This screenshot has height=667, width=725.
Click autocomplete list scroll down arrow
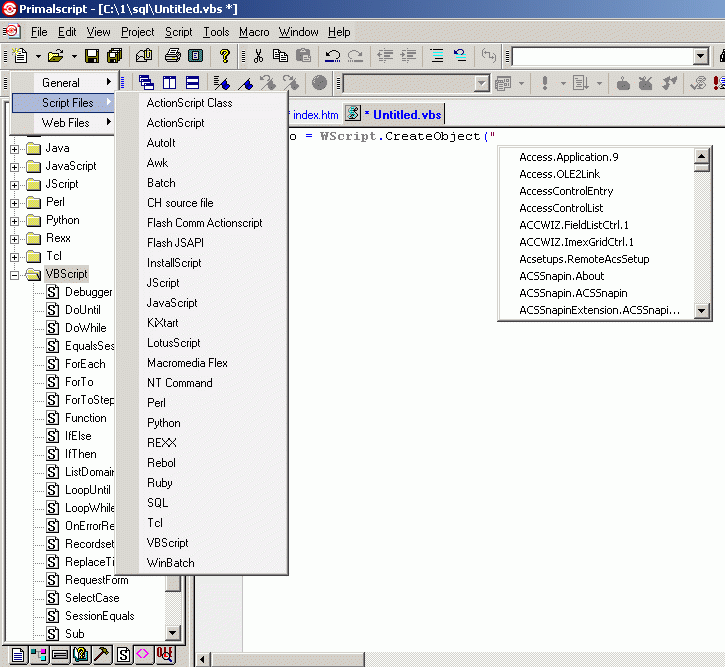701,310
